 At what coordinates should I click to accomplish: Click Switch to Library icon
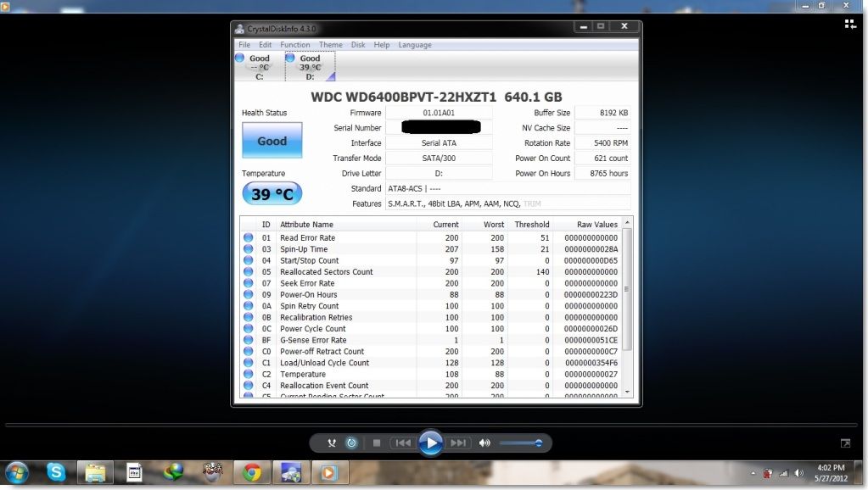(850, 24)
